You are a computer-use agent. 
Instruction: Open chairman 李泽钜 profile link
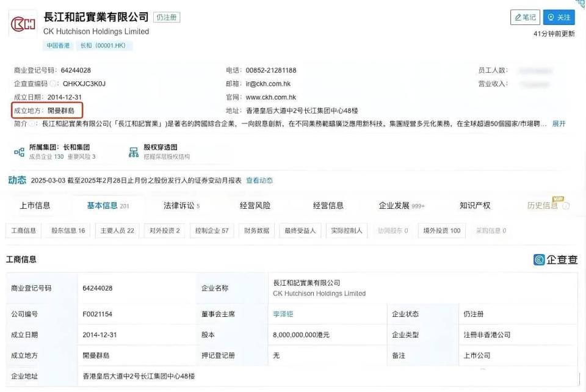pyautogui.click(x=283, y=314)
